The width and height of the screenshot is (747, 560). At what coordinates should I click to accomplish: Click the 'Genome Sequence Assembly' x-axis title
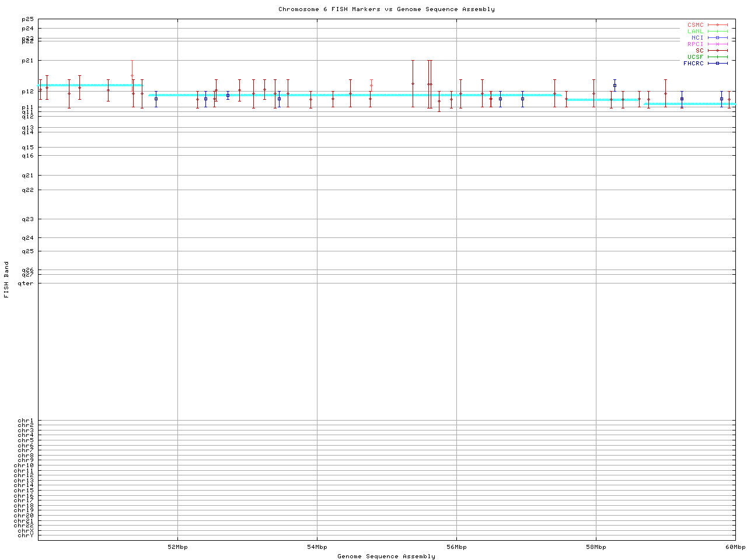pos(386,556)
